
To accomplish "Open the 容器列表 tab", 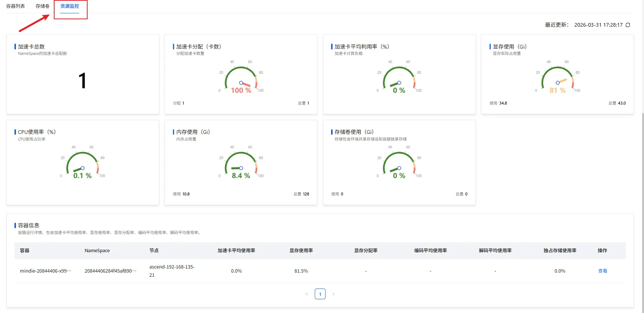I will (16, 6).
